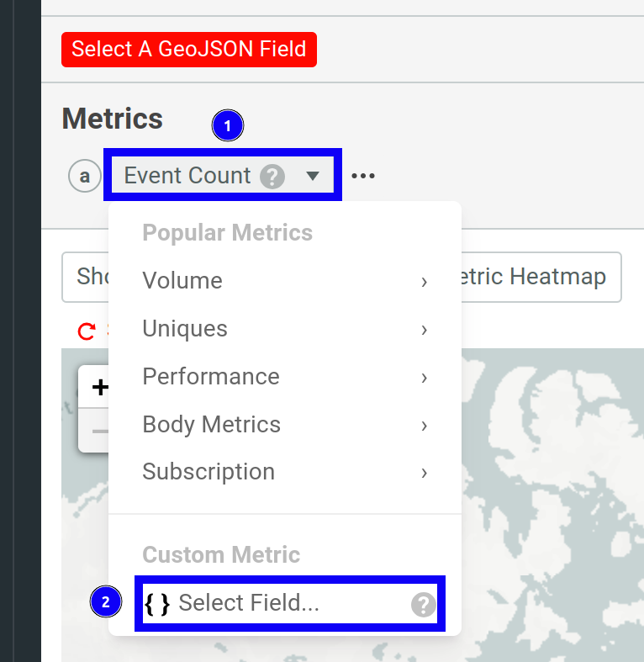Click help icon next to Select Field
Screen dimensions: 644x662
tap(423, 604)
